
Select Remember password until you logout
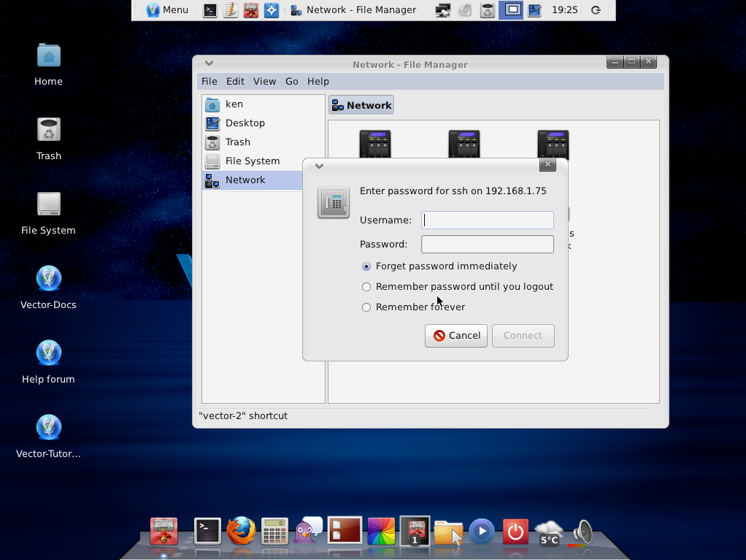[x=366, y=287]
